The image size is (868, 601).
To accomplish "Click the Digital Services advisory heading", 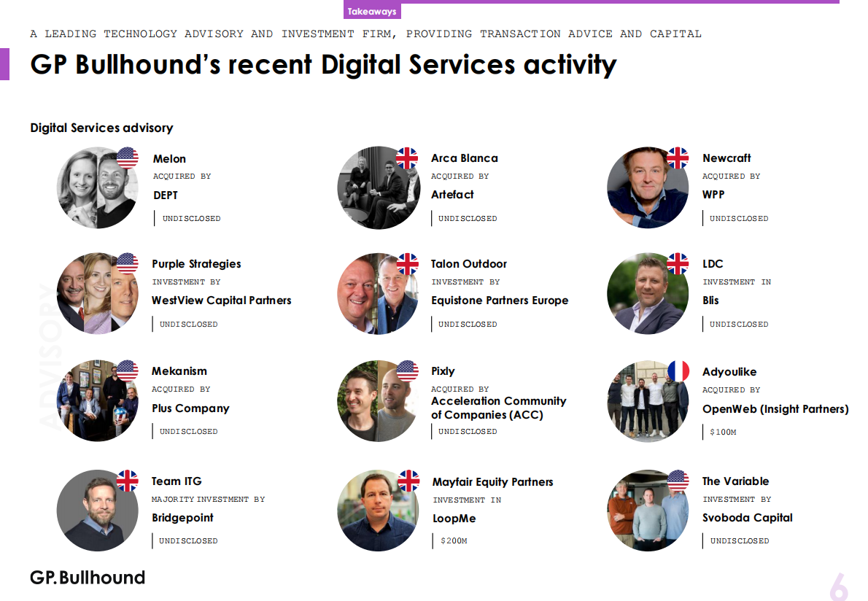I will coord(101,128).
